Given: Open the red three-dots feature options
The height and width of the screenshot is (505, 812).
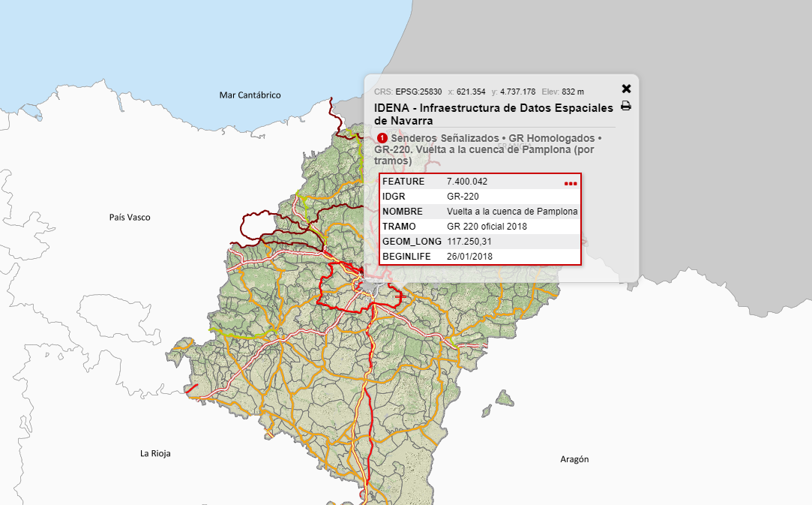Looking at the screenshot, I should point(571,183).
